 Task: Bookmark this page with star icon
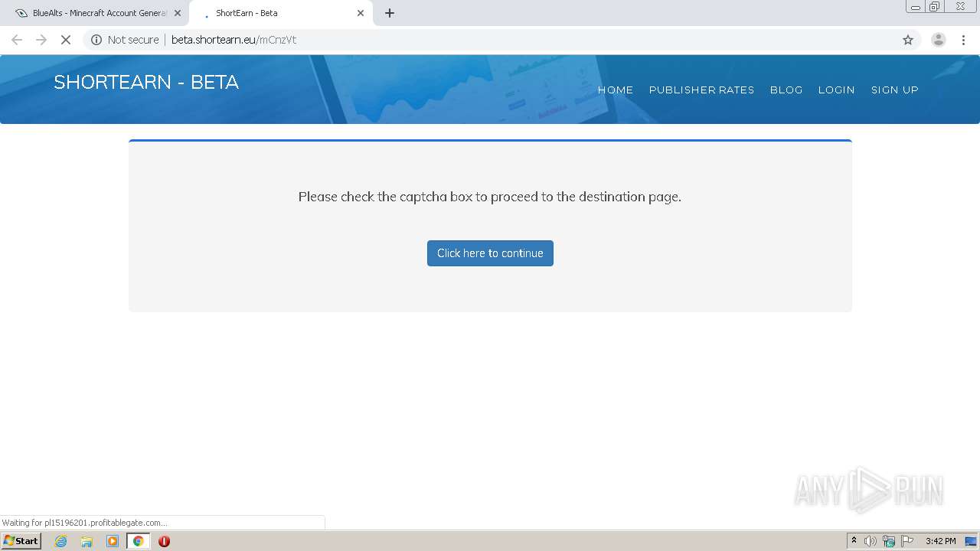[x=908, y=40]
